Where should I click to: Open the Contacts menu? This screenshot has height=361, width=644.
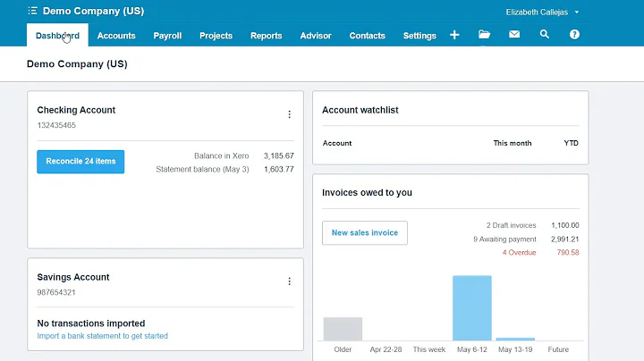tap(368, 36)
